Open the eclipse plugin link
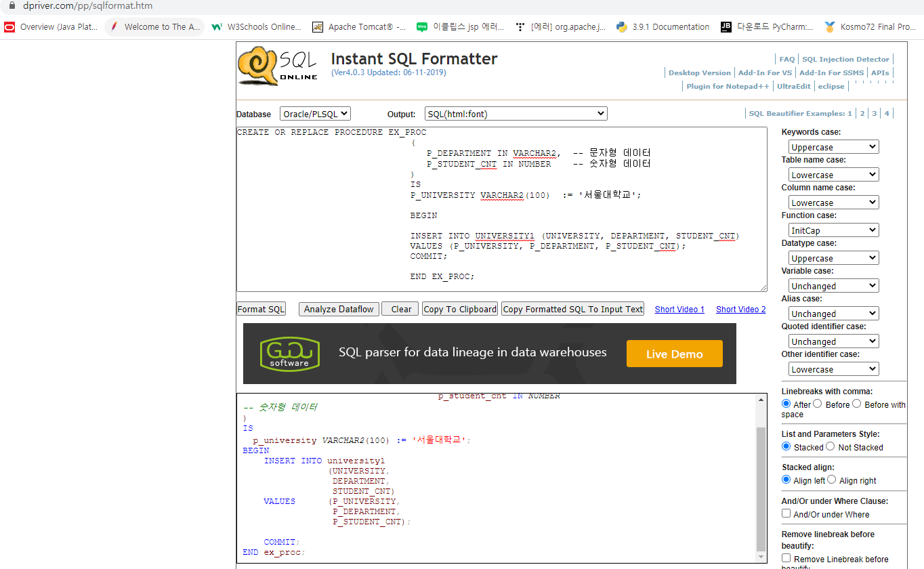This screenshot has width=924, height=569. pyautogui.click(x=831, y=87)
